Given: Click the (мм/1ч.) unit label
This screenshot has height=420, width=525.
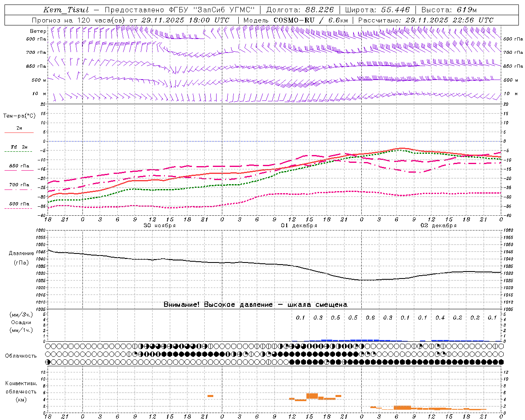Looking at the screenshot, I should click(21, 330).
